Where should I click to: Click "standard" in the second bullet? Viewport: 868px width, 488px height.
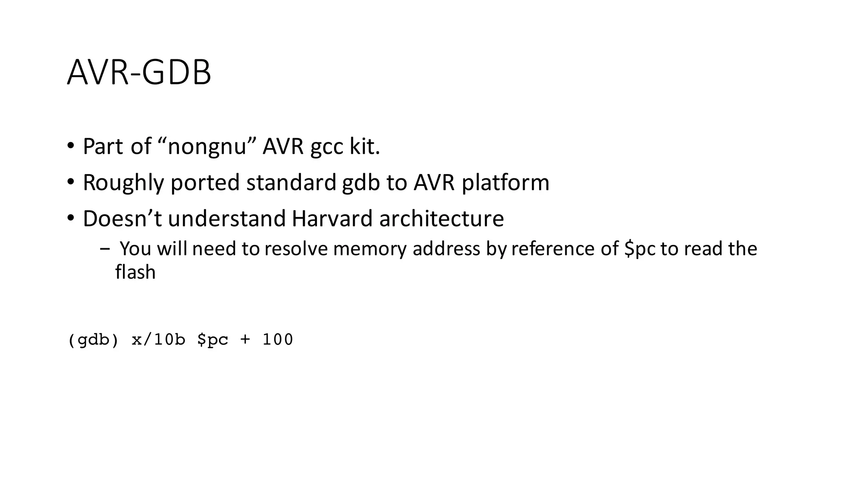[x=291, y=183]
